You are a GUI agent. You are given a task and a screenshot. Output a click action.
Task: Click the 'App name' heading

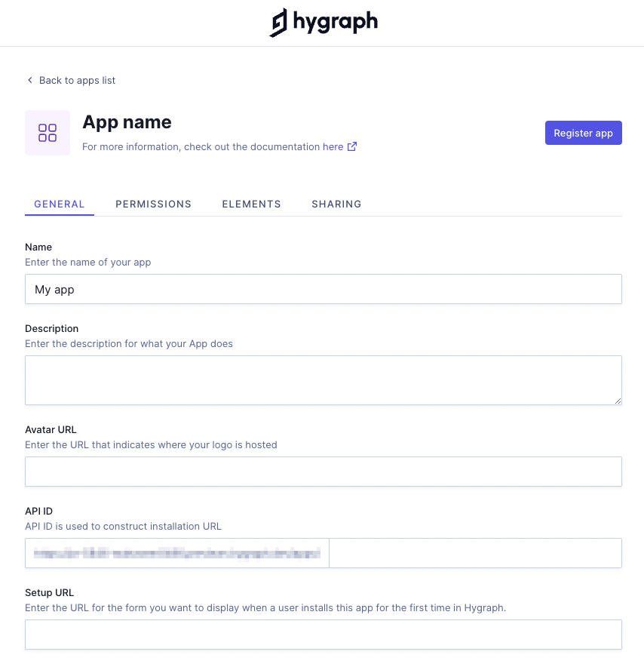coord(127,122)
